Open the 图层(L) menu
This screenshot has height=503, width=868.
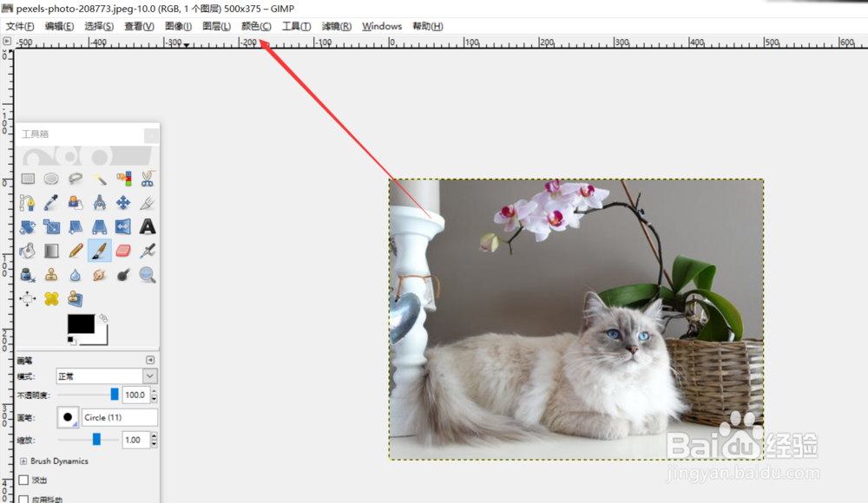tap(216, 26)
